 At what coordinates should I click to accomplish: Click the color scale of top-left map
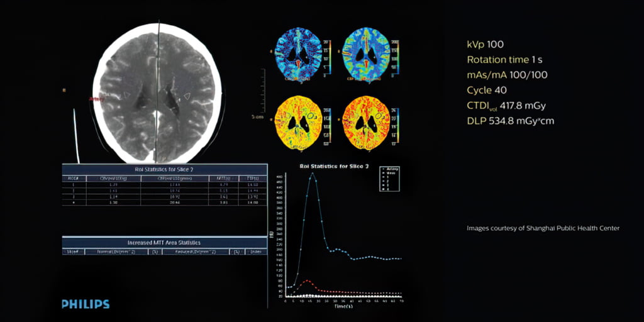coord(326,57)
